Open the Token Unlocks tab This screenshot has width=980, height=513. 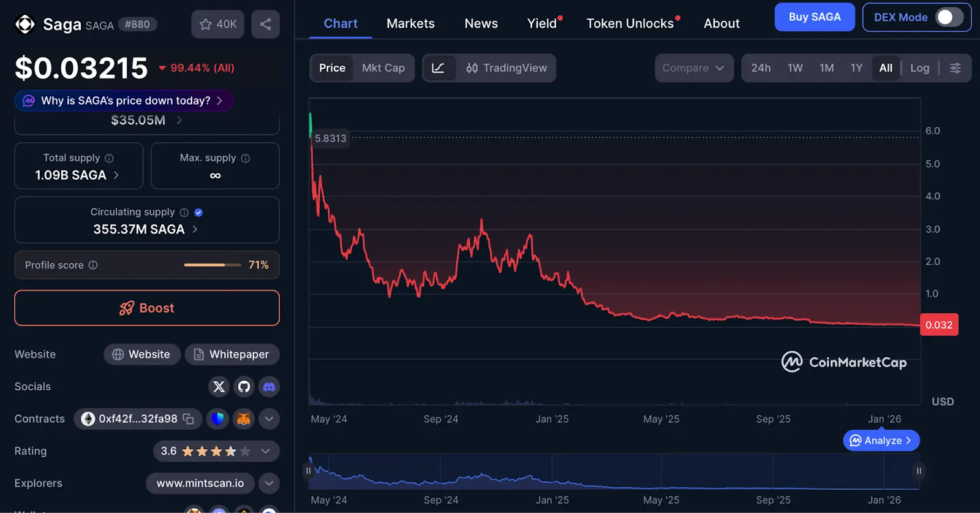point(630,23)
